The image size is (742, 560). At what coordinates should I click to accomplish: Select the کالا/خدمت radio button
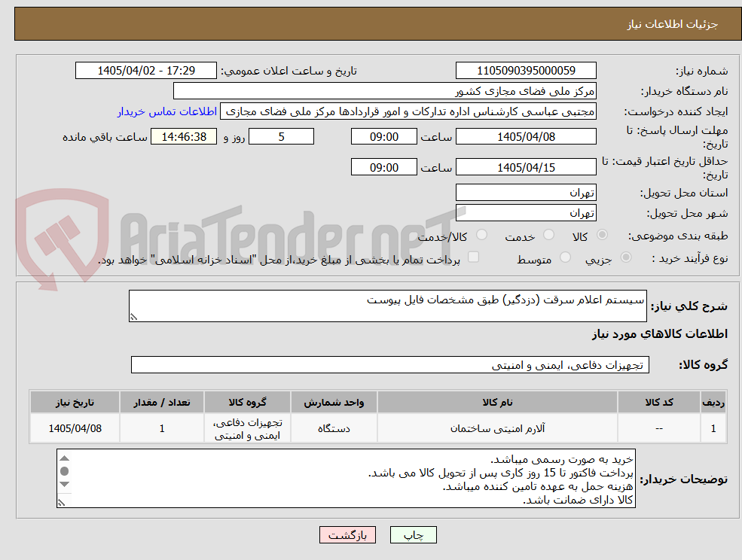click(481, 235)
